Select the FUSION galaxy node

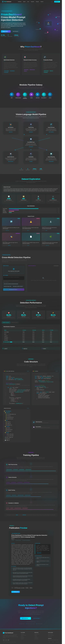click(31, 95)
